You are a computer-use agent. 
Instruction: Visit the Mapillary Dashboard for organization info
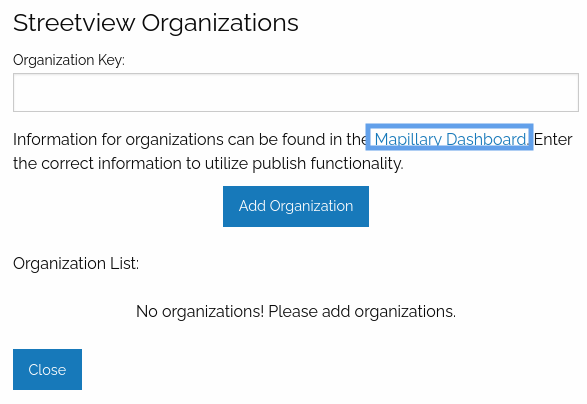[451, 139]
